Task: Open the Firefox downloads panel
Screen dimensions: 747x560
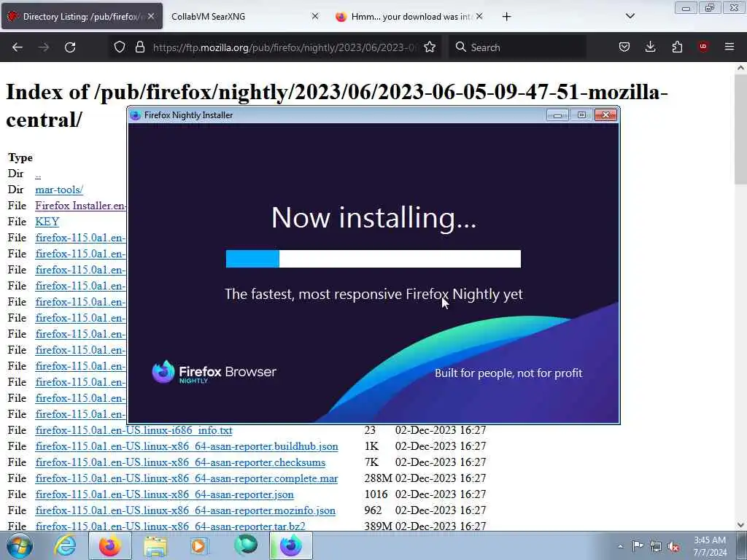Action: 650,47
